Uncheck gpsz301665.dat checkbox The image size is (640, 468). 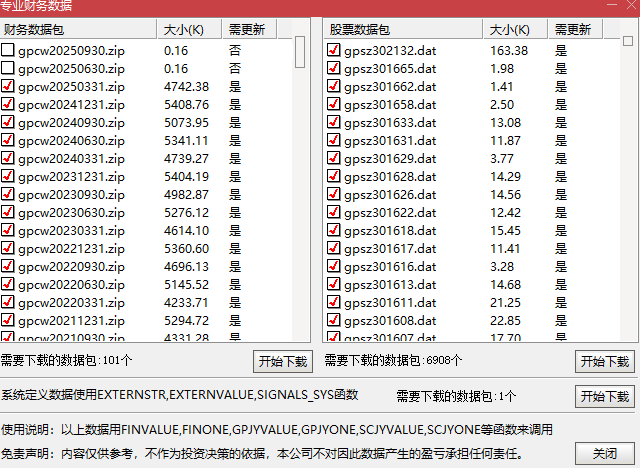coord(333,68)
